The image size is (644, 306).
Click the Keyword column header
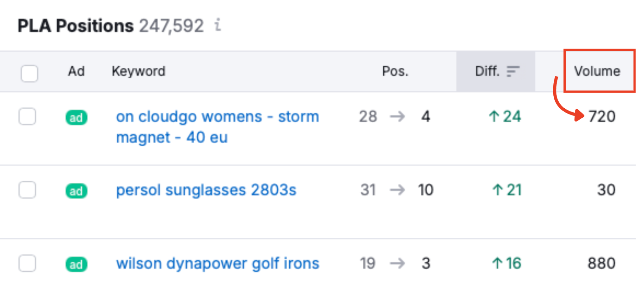[x=139, y=71]
